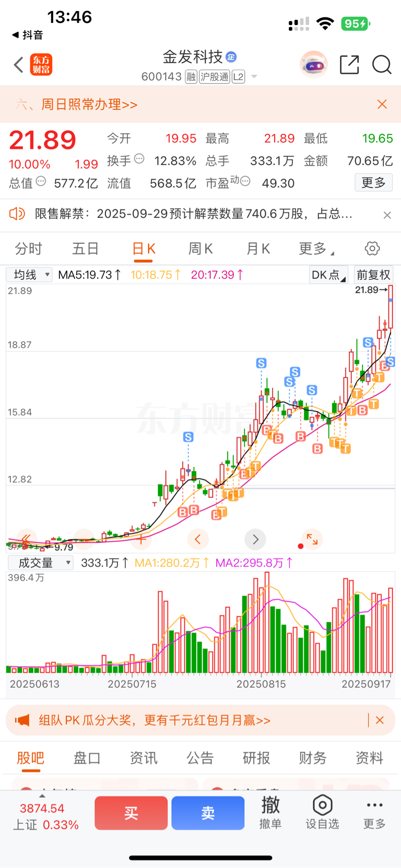Tap the 上证 3874.54 index value
Viewport: 401px width, 868px height.
coord(42,808)
